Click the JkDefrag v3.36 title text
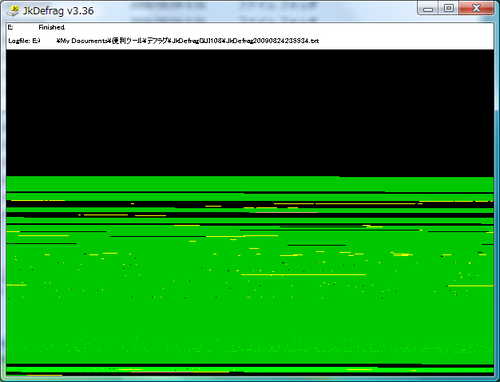The width and height of the screenshot is (500, 382). coord(58,11)
